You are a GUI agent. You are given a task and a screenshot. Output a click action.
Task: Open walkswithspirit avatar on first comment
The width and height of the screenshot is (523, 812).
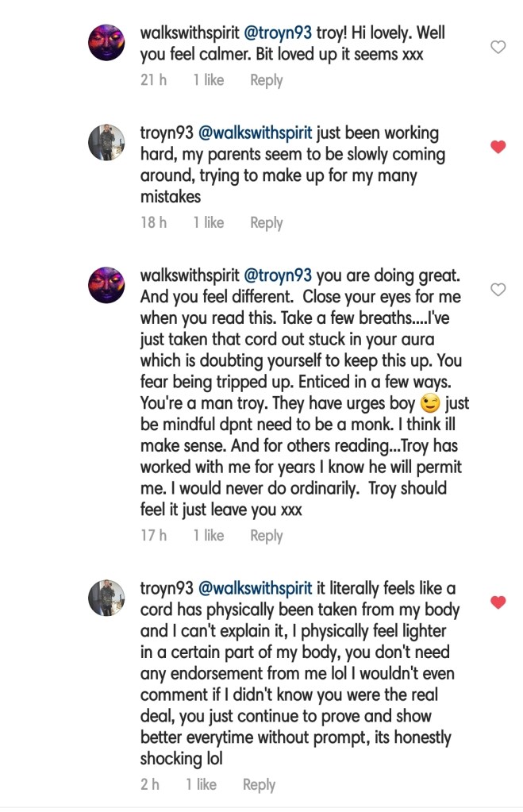click(106, 42)
